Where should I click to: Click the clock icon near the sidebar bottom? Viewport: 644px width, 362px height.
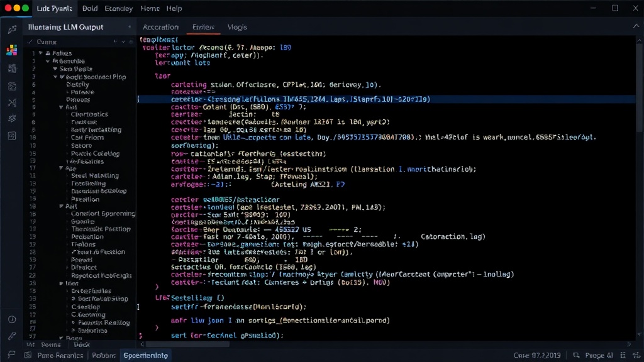point(12,319)
